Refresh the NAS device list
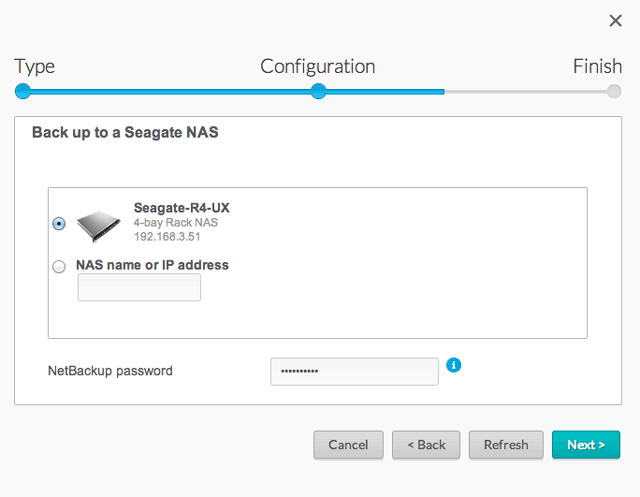The image size is (640, 497). coord(505,445)
